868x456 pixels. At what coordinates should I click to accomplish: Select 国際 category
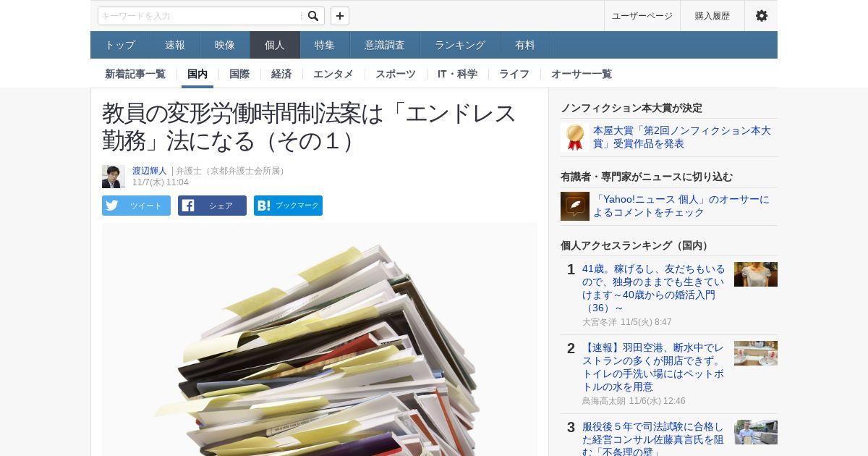pyautogui.click(x=239, y=74)
